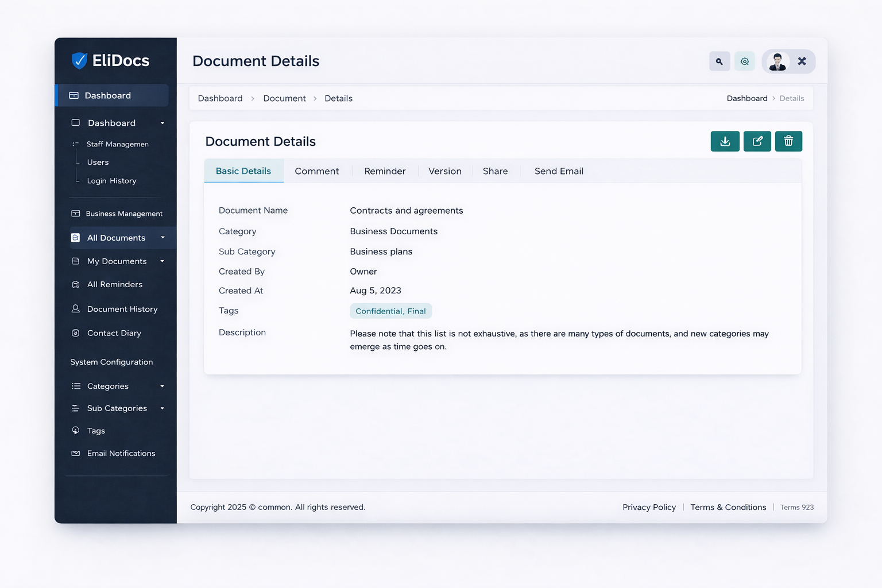Open the edit document icon
The height and width of the screenshot is (588, 882).
[x=757, y=141]
